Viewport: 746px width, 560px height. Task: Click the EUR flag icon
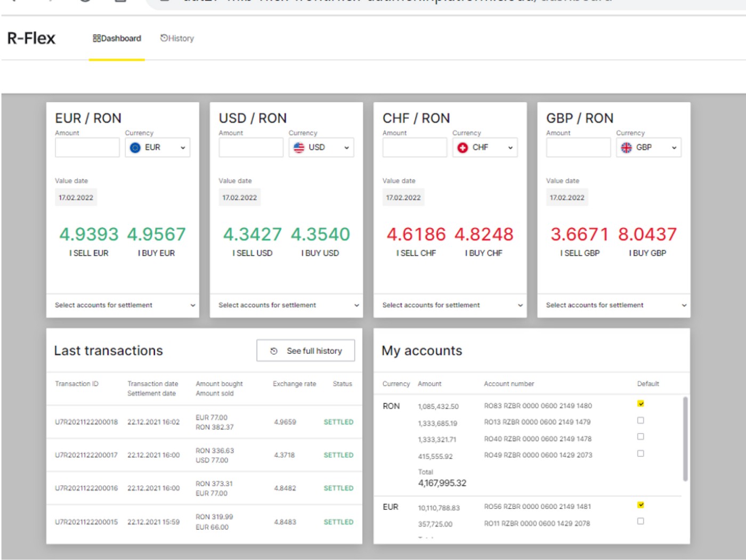coord(135,148)
